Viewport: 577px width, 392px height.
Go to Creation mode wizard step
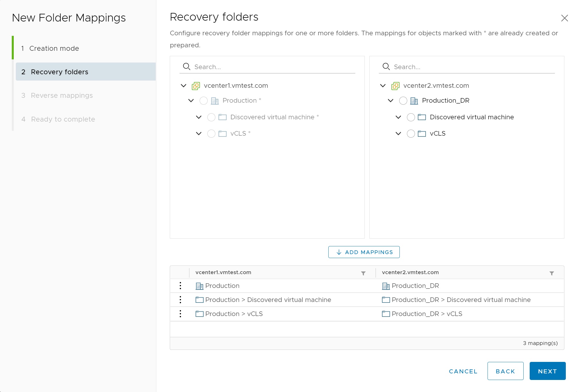point(54,48)
